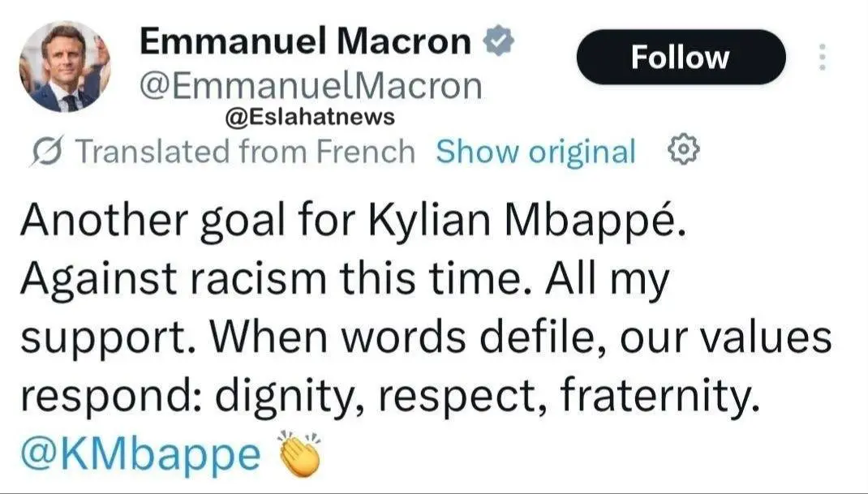
Task: Click the @Eslahatnews watermark text
Action: [310, 117]
